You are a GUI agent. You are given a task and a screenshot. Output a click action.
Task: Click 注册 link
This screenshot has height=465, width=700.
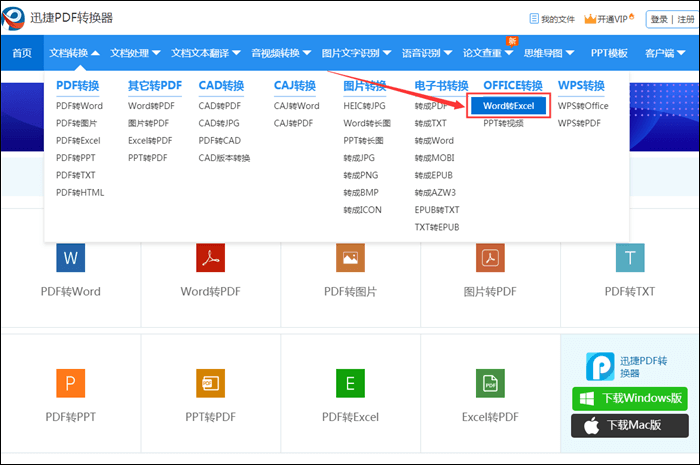coord(686,19)
